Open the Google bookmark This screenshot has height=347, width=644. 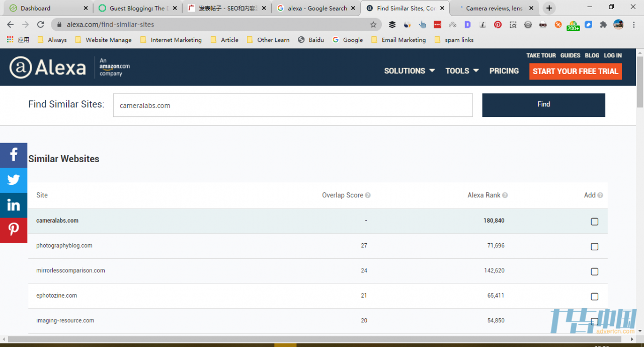tap(347, 40)
